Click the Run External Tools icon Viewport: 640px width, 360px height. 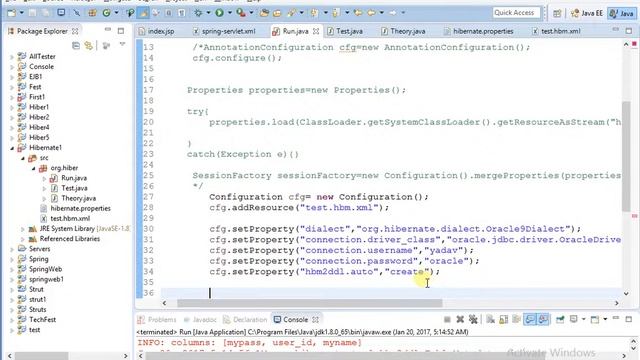pos(241,13)
